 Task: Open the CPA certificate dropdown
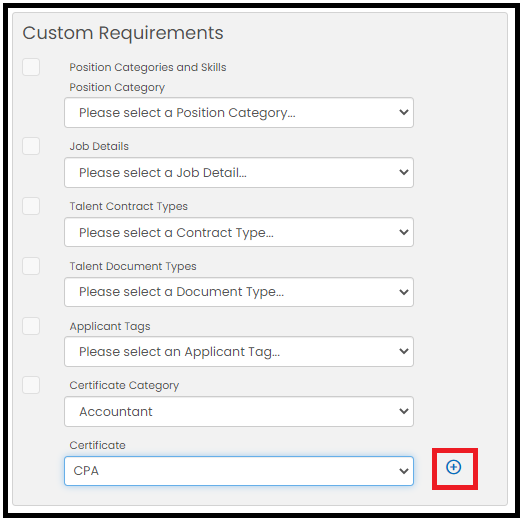pos(239,471)
